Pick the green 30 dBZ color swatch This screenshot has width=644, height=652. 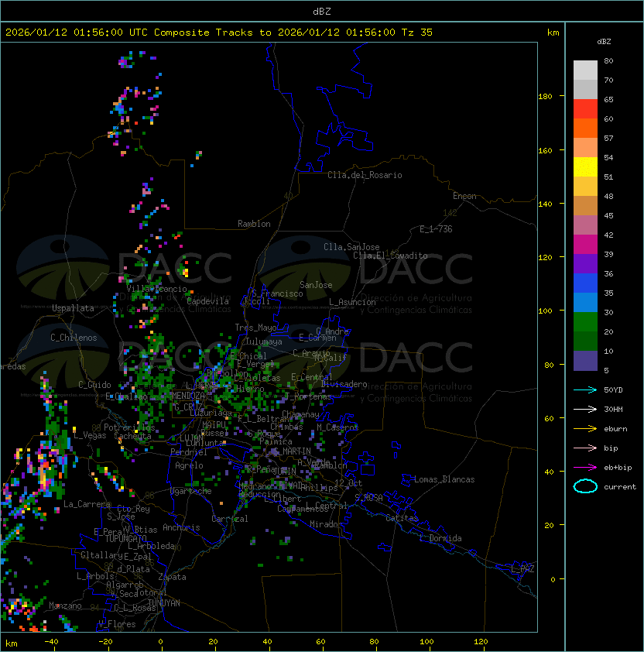[585, 322]
